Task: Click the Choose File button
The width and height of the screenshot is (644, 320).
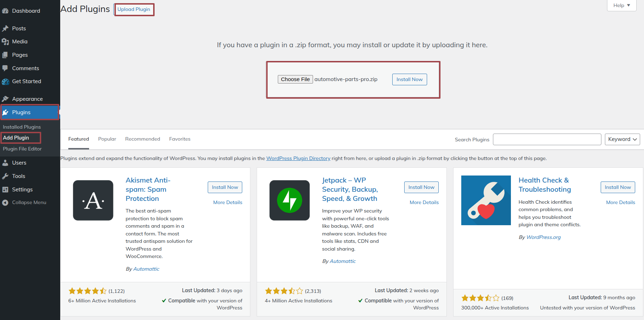Action: (295, 79)
